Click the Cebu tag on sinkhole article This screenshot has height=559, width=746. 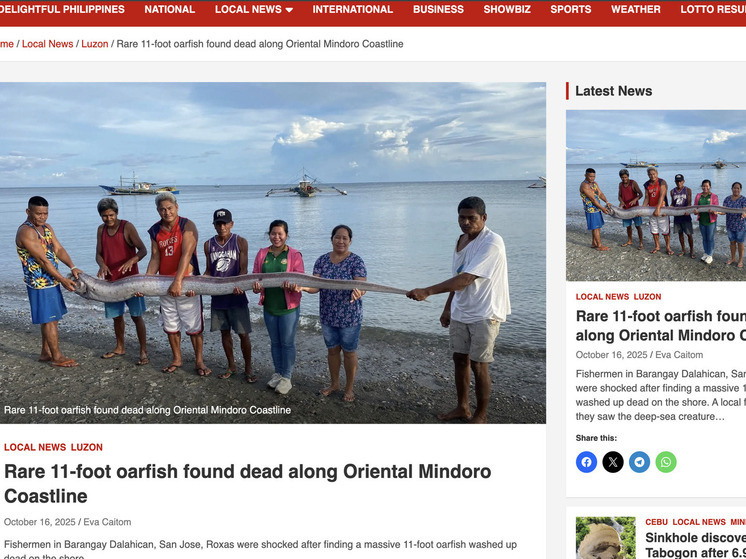click(657, 522)
